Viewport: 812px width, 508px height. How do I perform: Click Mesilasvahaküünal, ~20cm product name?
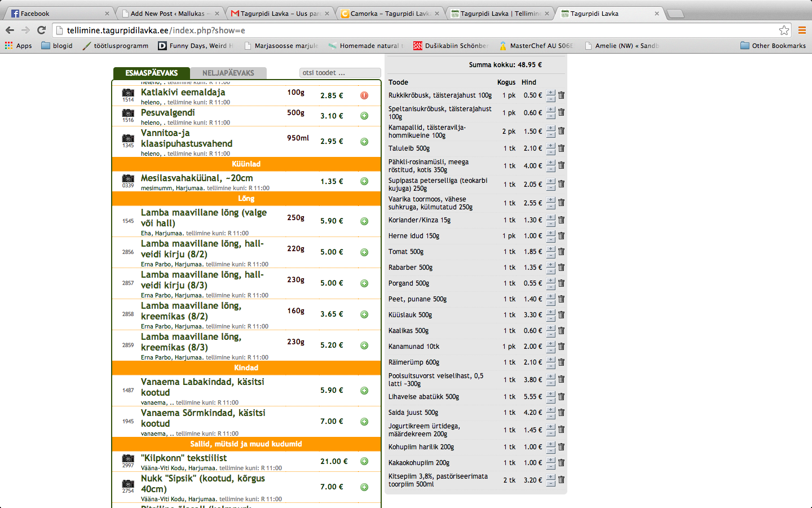(197, 178)
